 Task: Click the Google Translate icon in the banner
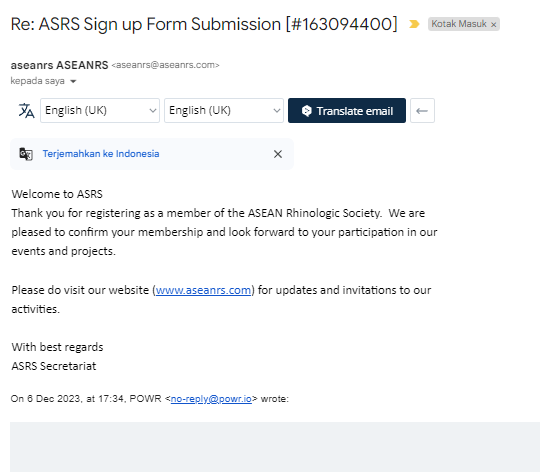click(26, 154)
